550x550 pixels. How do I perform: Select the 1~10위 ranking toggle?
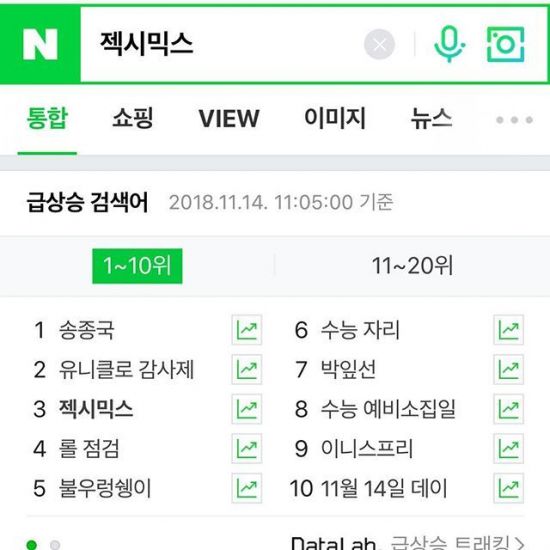137,266
